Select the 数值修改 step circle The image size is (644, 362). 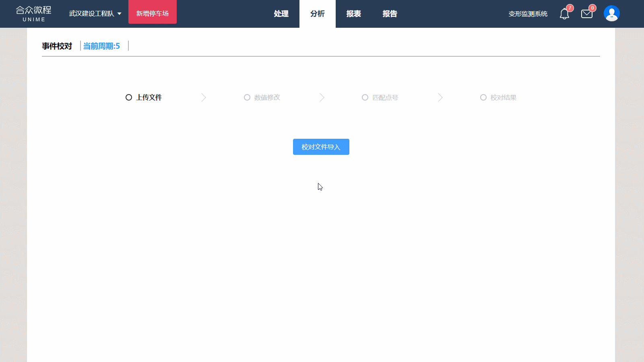pyautogui.click(x=247, y=98)
